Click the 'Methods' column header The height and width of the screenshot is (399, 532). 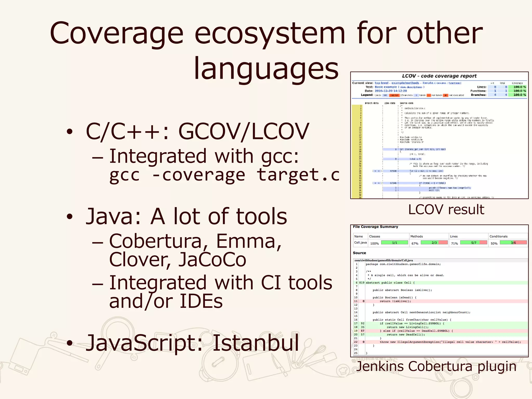point(416,236)
